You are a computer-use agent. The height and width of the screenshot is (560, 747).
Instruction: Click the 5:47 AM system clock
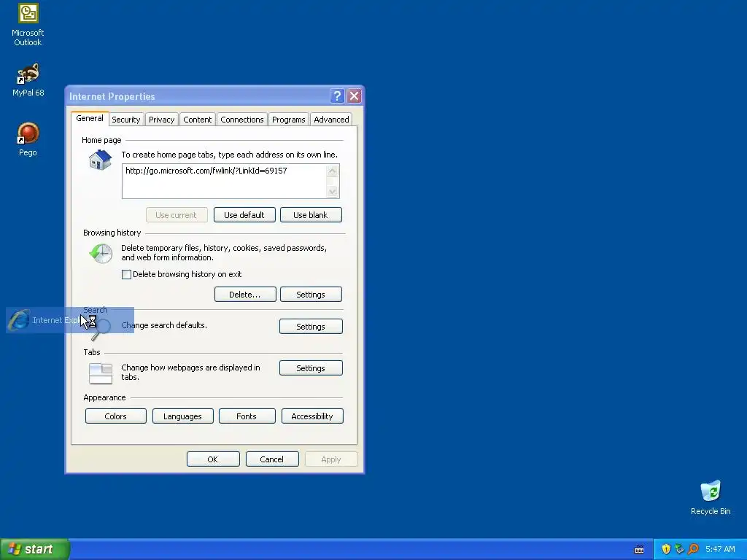[x=720, y=549]
